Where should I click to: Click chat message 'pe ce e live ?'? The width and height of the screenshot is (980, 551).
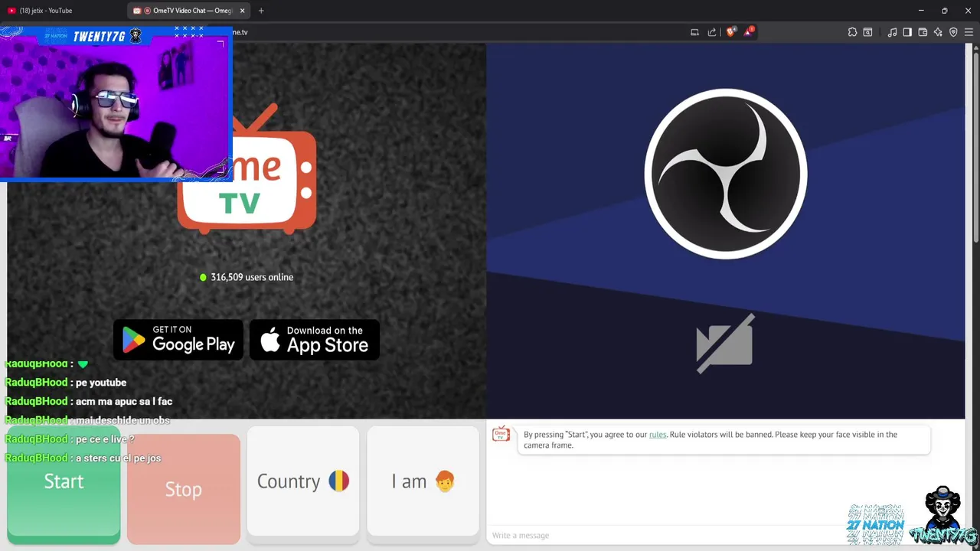tap(105, 439)
